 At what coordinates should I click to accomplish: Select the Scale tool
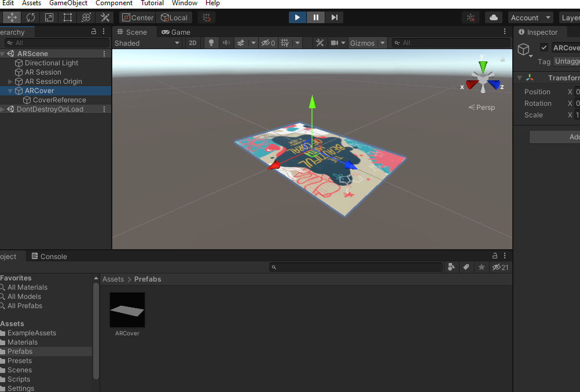[49, 17]
